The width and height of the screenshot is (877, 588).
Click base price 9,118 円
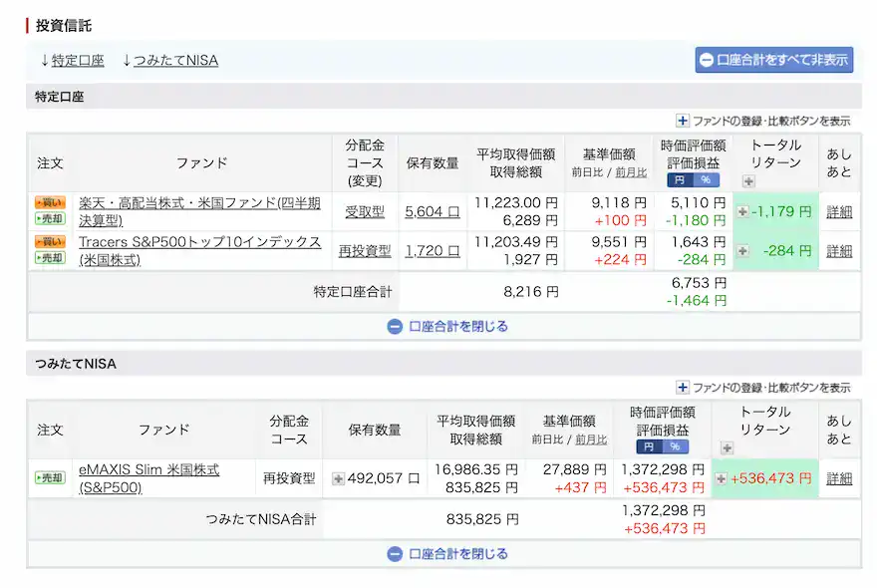coord(619,202)
